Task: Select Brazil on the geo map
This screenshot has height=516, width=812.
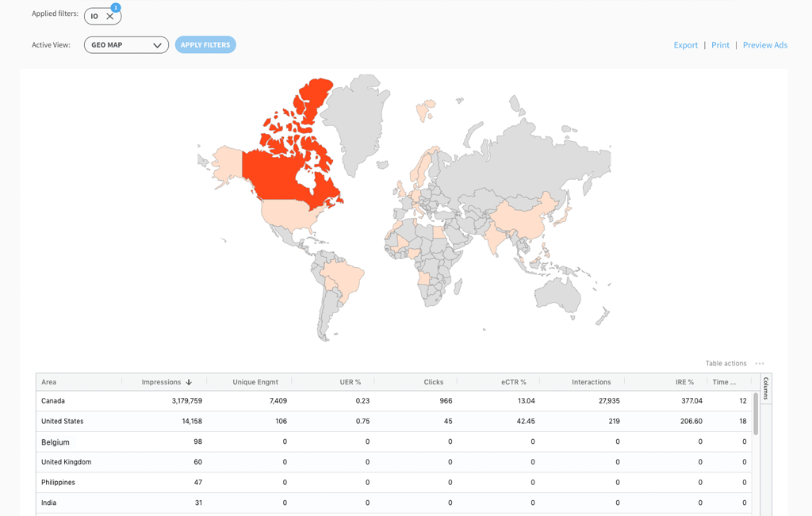Action: (x=344, y=277)
